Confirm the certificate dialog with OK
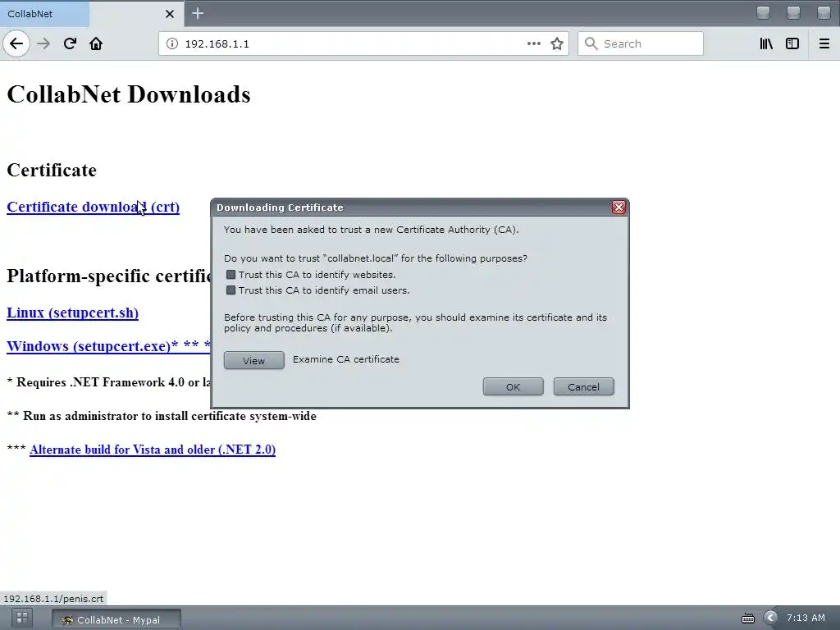Screen dimensions: 840x630 pyautogui.click(x=514, y=387)
